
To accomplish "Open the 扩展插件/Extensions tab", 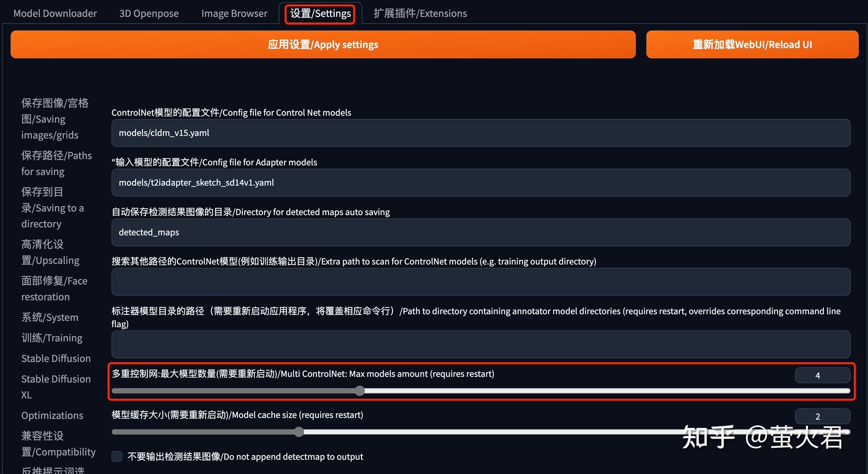I will pos(420,13).
